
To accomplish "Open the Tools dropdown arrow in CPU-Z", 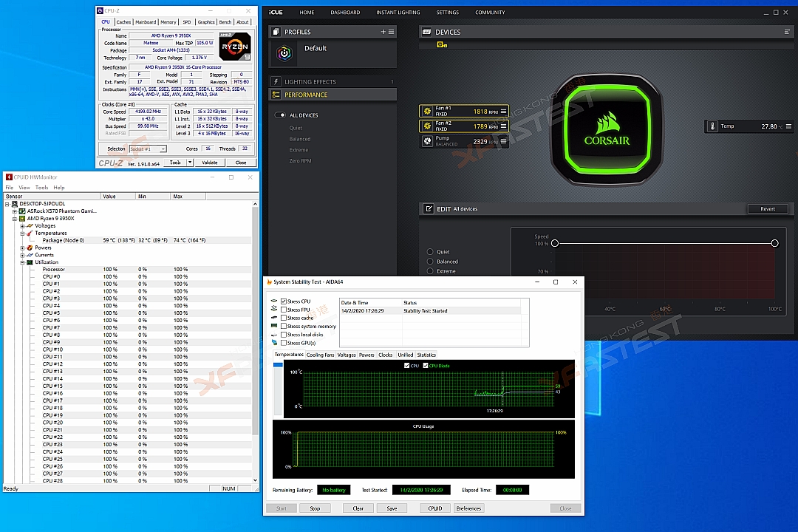I will click(x=190, y=163).
